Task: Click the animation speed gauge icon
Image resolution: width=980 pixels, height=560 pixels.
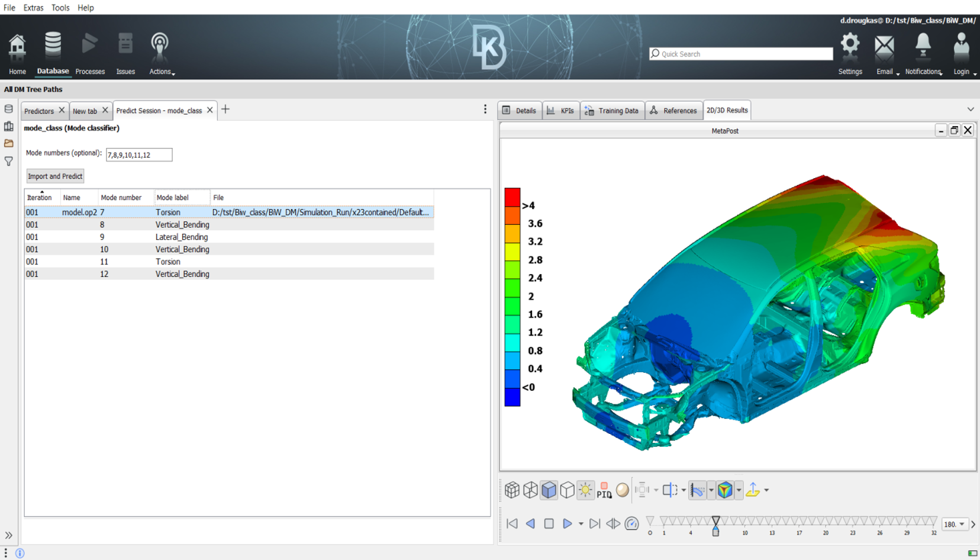Action: [632, 524]
